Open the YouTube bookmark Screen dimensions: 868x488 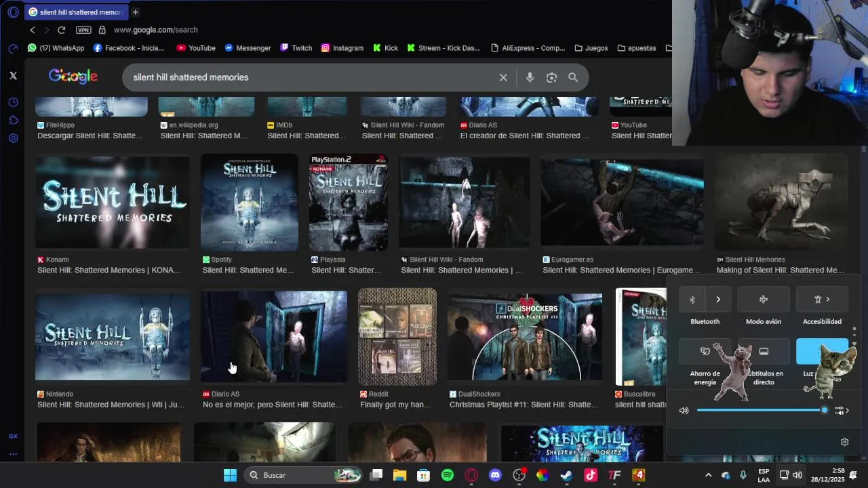tap(196, 48)
